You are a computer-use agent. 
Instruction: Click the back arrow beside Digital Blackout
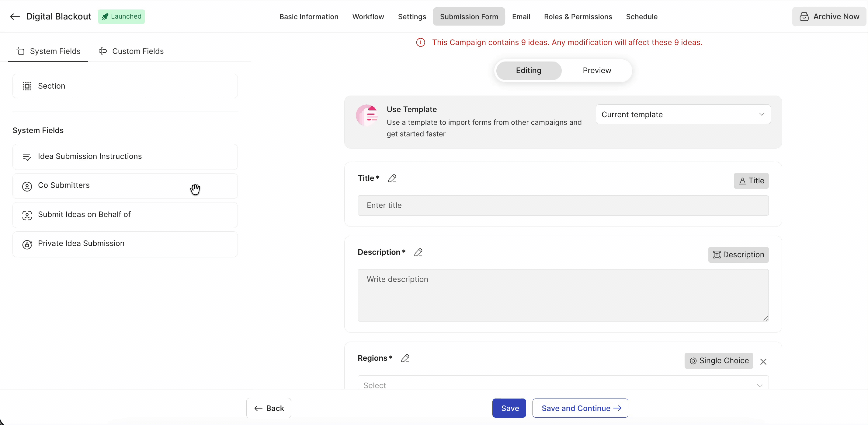click(15, 16)
